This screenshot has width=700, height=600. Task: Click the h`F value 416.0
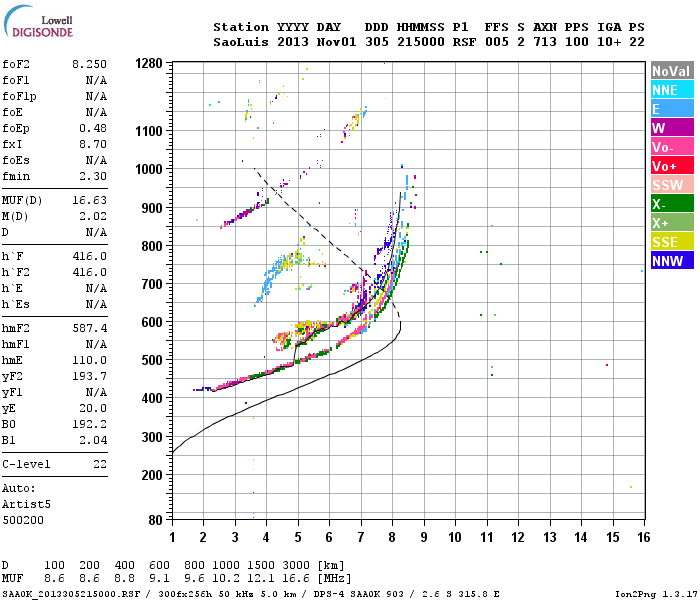pos(89,256)
